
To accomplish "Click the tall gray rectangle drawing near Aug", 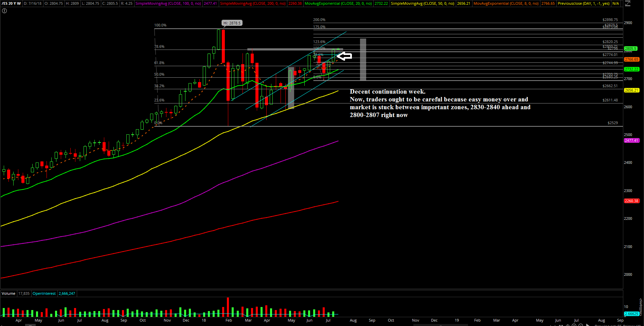I will coord(363,59).
